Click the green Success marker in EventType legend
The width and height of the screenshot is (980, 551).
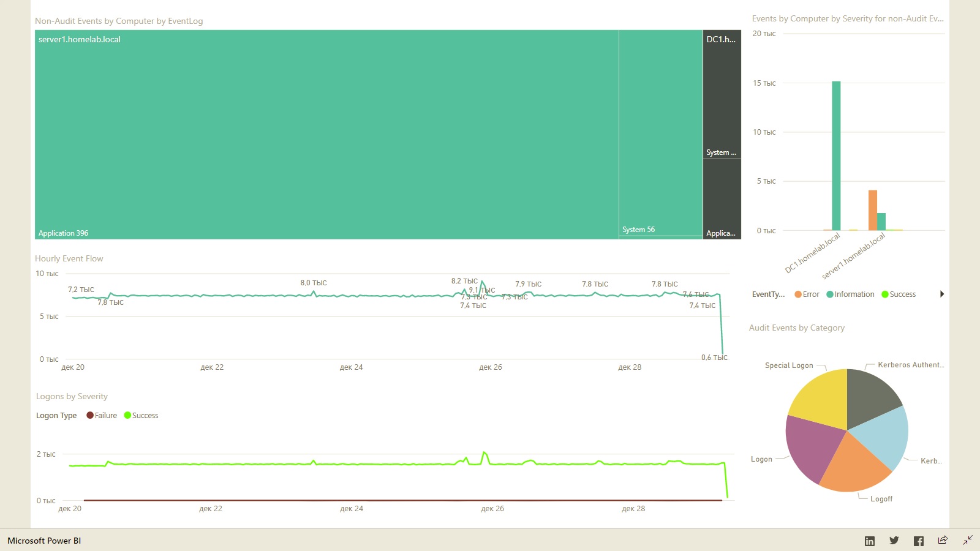(885, 294)
